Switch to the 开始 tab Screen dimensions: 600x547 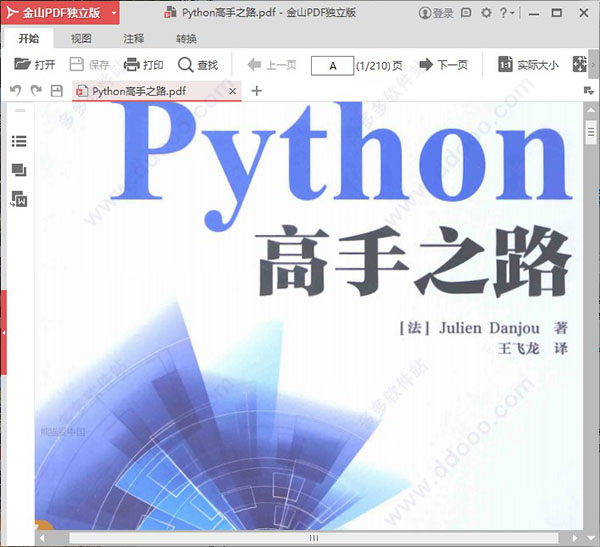click(x=29, y=39)
